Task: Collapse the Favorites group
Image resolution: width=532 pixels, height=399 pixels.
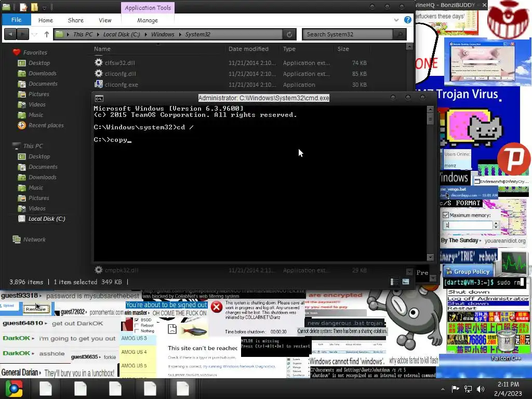Action: tap(35, 52)
